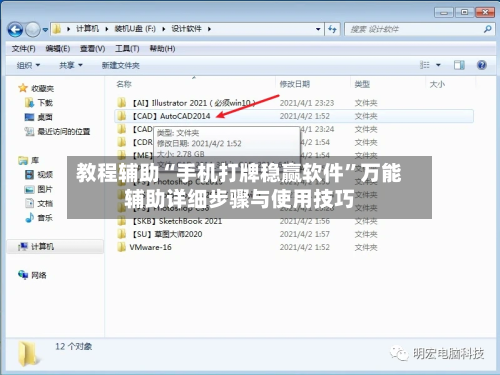Click the Forward navigation arrow
The height and width of the screenshot is (375, 500).
coord(33,30)
